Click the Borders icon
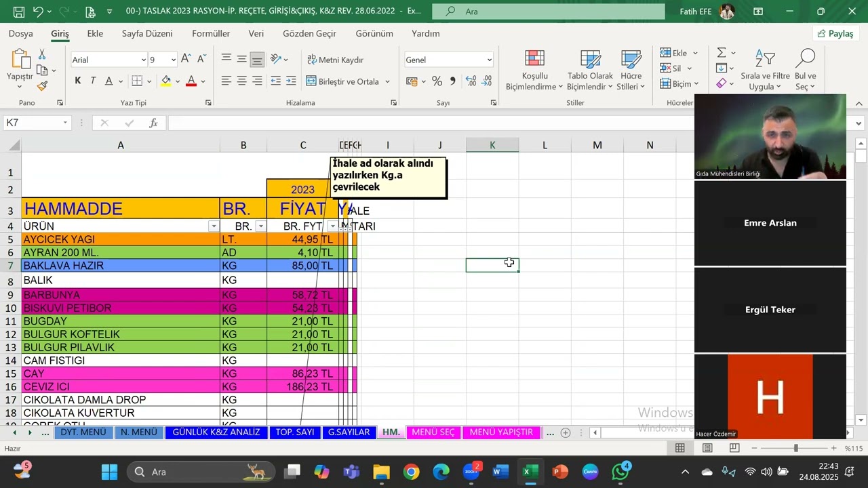Image resolution: width=868 pixels, height=488 pixels. coord(137,81)
